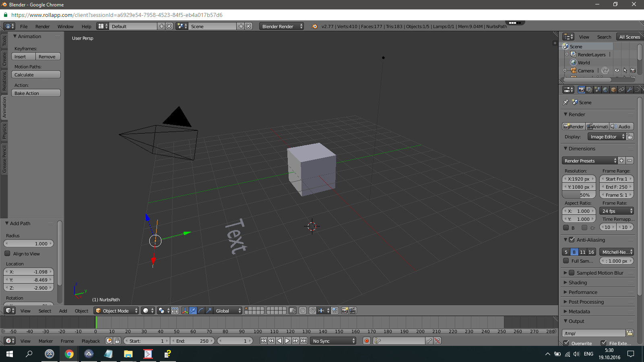Toggle the Anti-Aliasing checkbox
The width and height of the screenshot is (644, 362).
[x=572, y=240]
